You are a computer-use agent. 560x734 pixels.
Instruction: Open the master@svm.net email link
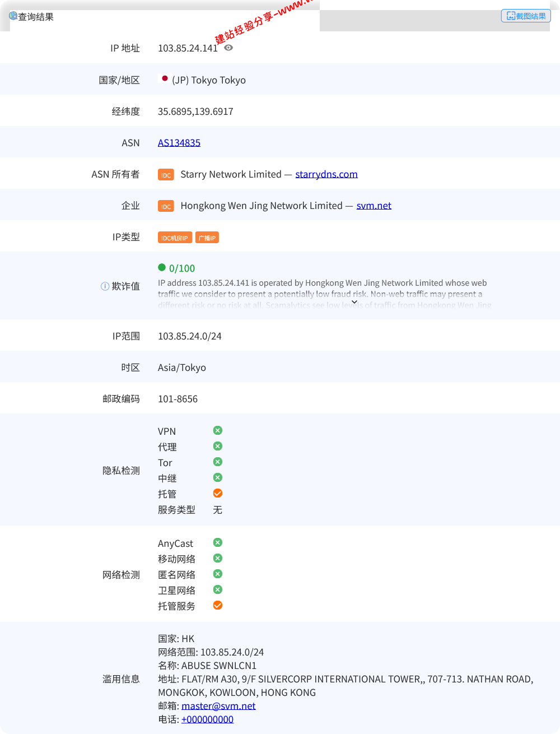coord(218,706)
